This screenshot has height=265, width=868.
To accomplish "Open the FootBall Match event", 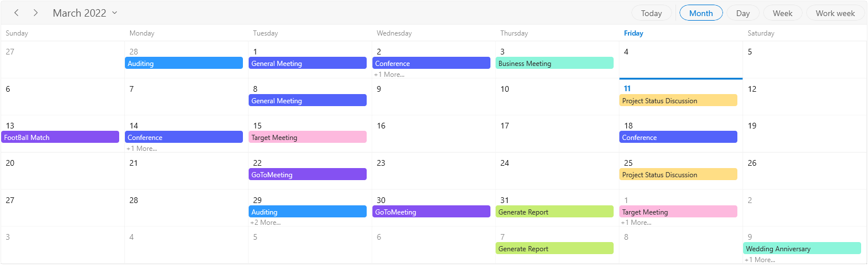I will click(x=60, y=138).
